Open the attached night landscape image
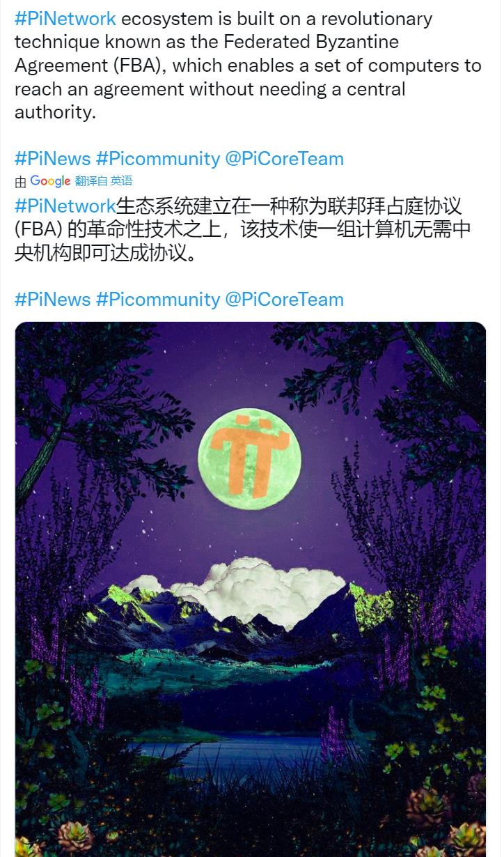This screenshot has width=504, height=857. (x=251, y=589)
